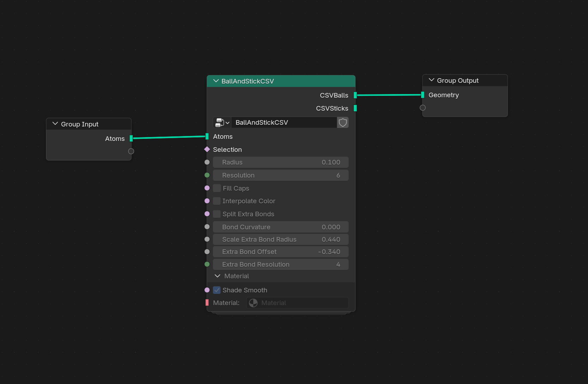
Task: Click the Resolution value field
Action: (x=281, y=175)
